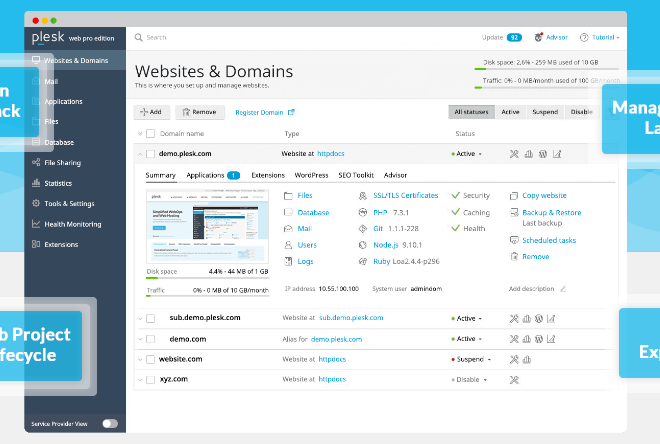Click WordPress icon in demo.com row

[x=539, y=339]
